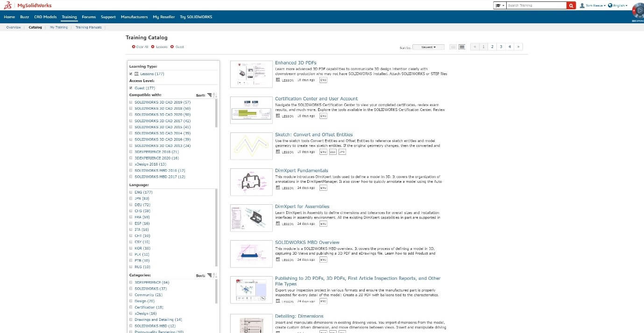Viewport: 644px width, 333px height.
Task: Open the Forums navigation item
Action: 89,17
